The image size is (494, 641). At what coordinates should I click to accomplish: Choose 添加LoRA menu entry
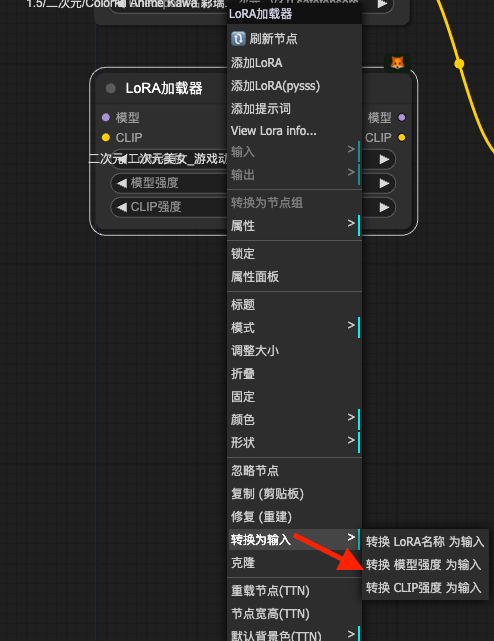click(294, 63)
